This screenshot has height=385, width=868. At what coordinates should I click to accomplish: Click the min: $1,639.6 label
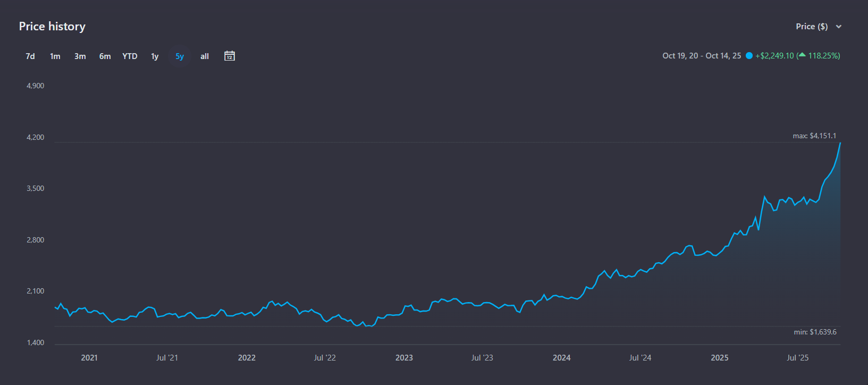815,332
